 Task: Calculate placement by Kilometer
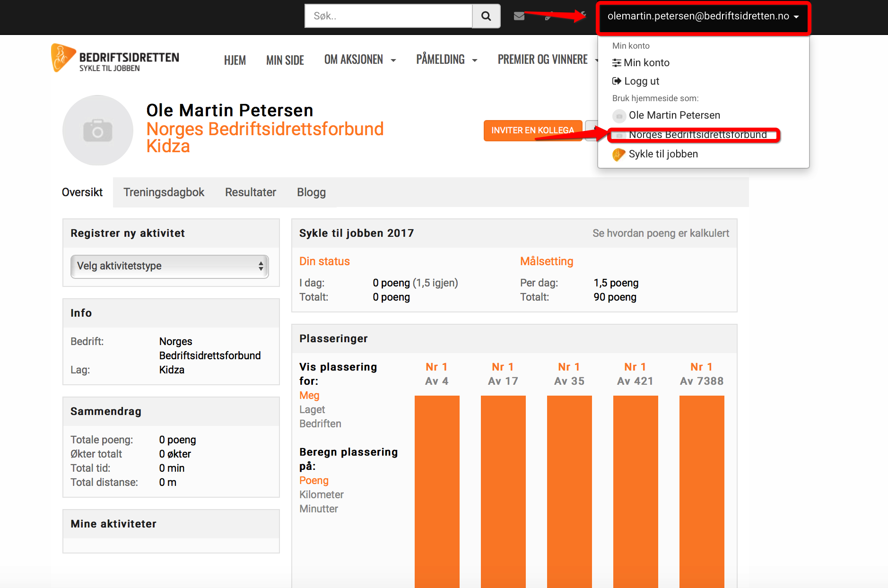coord(322,495)
